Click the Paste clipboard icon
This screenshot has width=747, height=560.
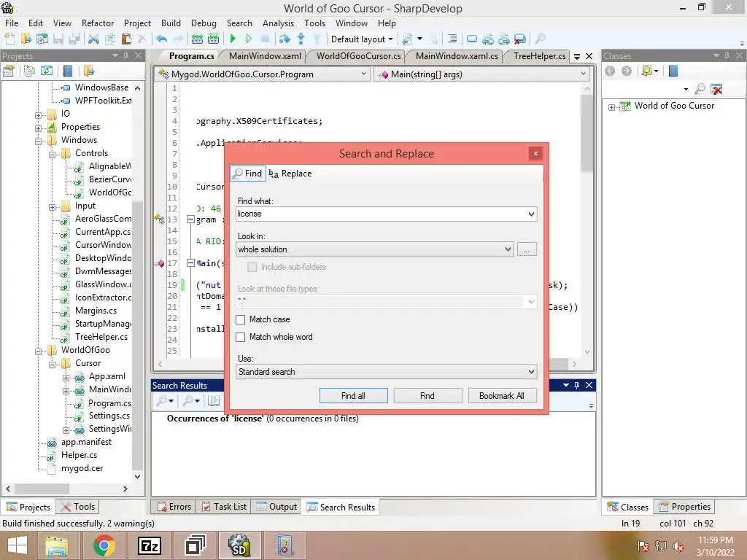pyautogui.click(x=126, y=39)
